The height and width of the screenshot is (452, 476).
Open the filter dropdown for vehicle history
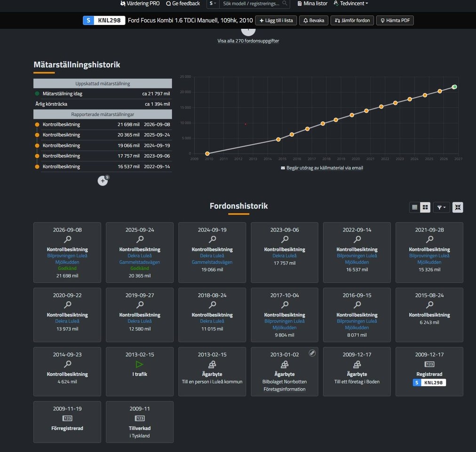pos(441,207)
